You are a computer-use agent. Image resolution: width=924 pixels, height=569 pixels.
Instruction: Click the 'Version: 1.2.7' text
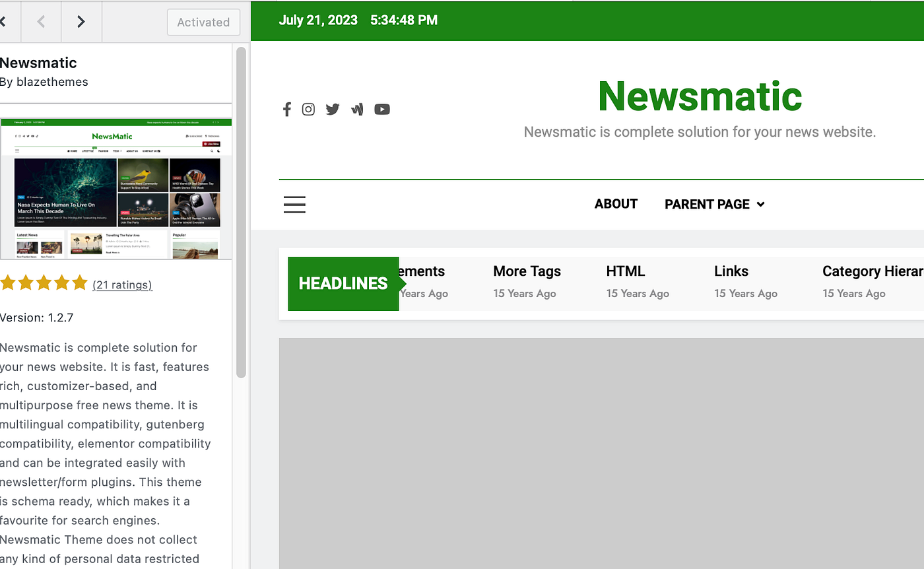pos(36,318)
